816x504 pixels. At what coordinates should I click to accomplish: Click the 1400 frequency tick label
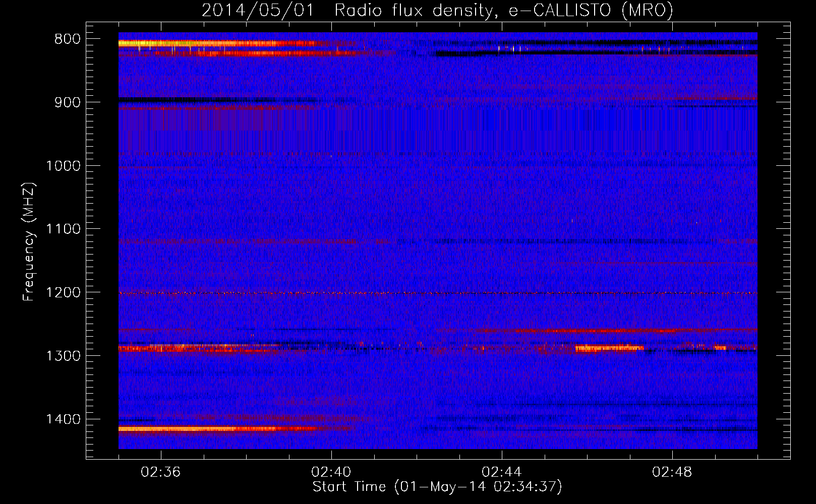(x=63, y=419)
